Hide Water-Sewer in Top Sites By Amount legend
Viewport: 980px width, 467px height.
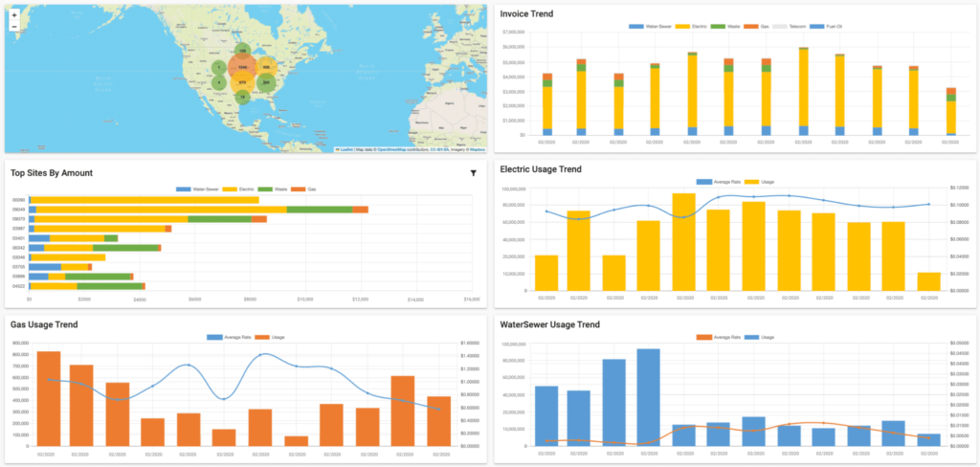point(199,189)
